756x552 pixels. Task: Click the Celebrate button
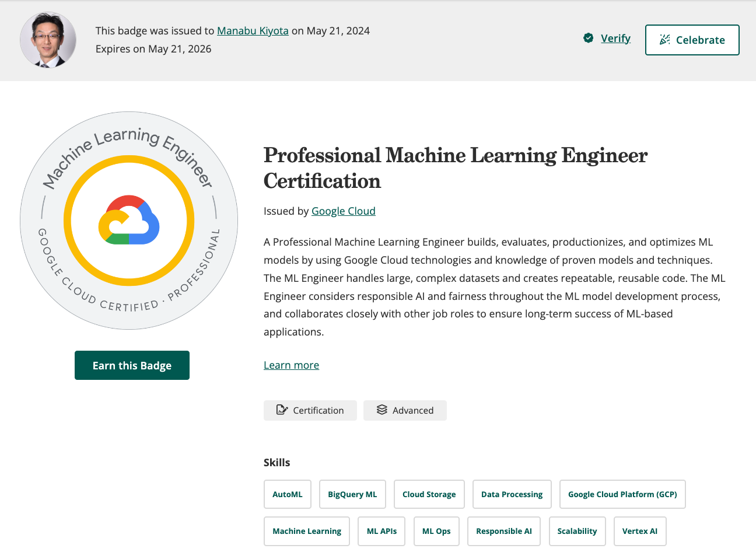[x=692, y=40]
